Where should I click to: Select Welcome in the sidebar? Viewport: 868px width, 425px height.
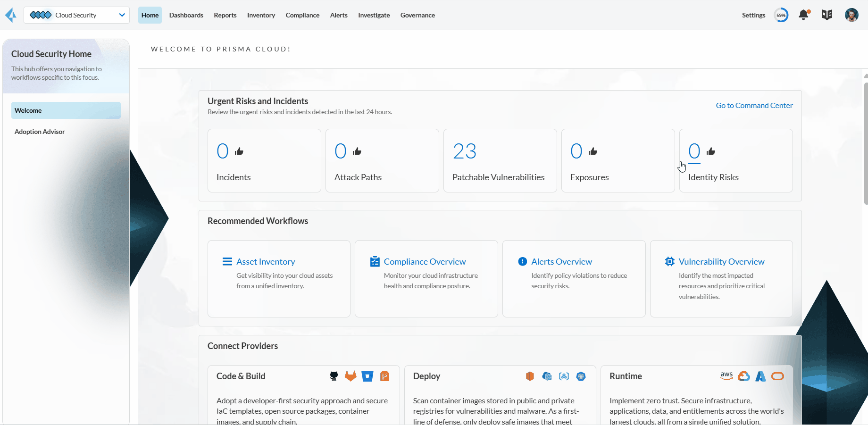click(x=66, y=110)
